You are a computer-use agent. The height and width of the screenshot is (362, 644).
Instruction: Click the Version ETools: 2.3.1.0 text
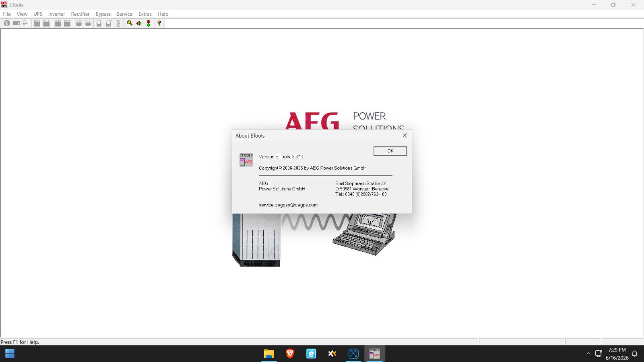coord(282,156)
